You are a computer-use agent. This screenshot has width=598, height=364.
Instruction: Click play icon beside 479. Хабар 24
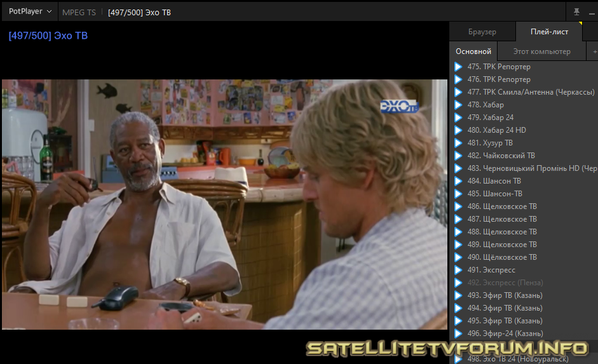click(x=458, y=118)
